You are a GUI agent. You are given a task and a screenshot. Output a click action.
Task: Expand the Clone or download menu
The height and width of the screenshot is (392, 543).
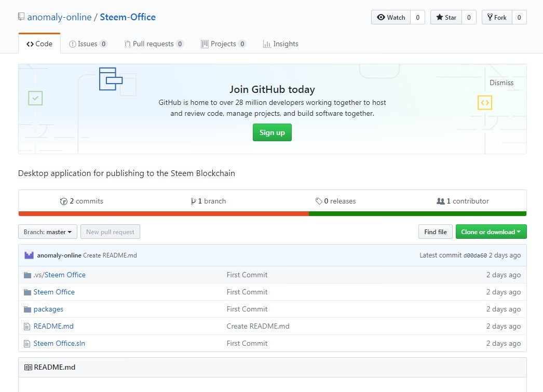(x=491, y=232)
